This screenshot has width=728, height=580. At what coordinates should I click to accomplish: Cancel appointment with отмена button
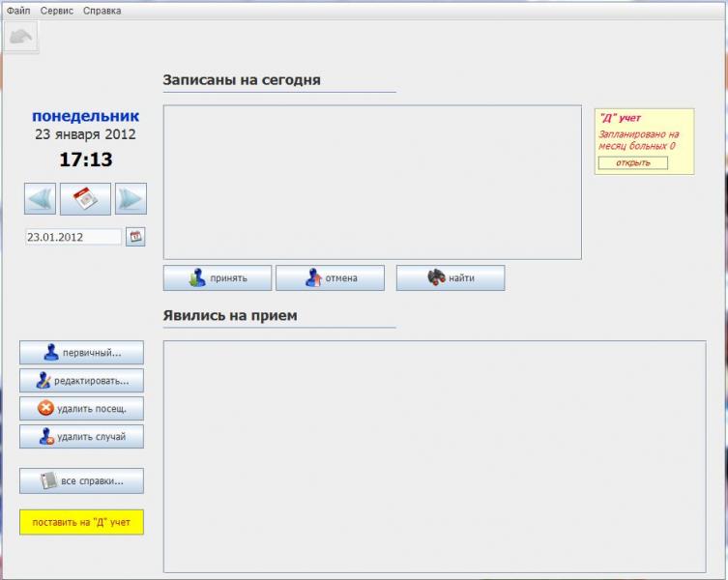[330, 278]
